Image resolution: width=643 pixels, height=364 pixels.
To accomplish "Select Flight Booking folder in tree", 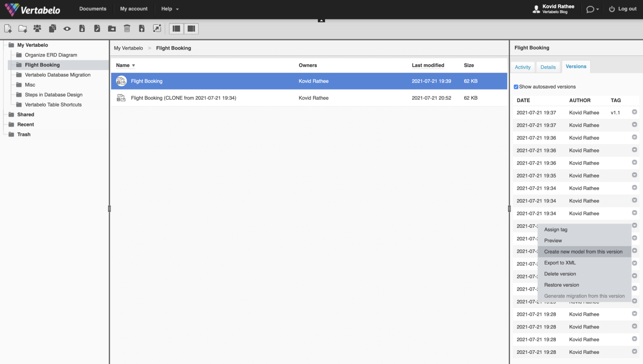I will click(x=42, y=65).
